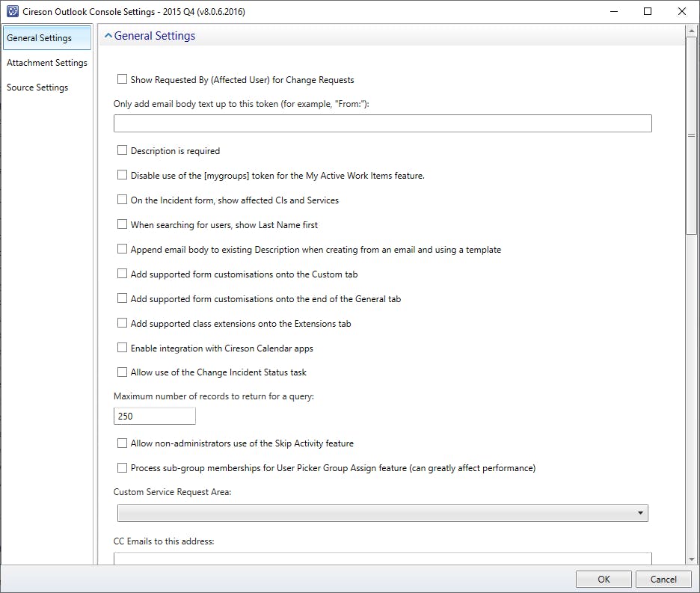Check the Description is required option

pos(122,150)
